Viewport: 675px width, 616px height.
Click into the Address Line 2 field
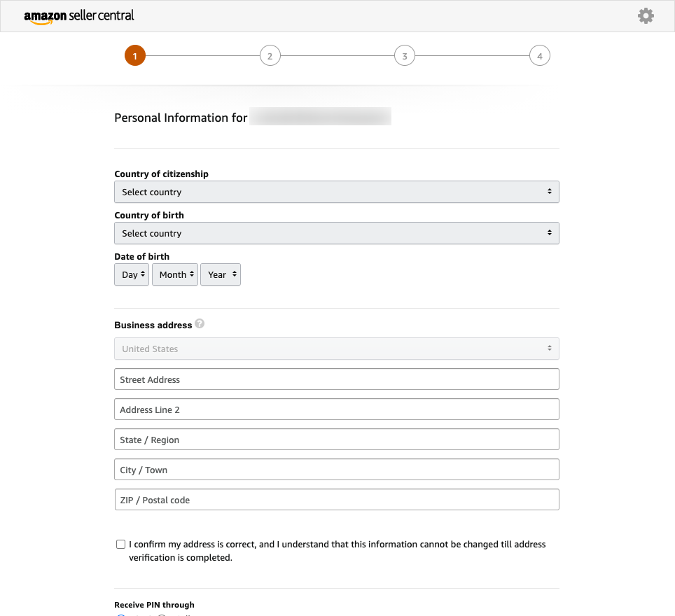pyautogui.click(x=336, y=409)
